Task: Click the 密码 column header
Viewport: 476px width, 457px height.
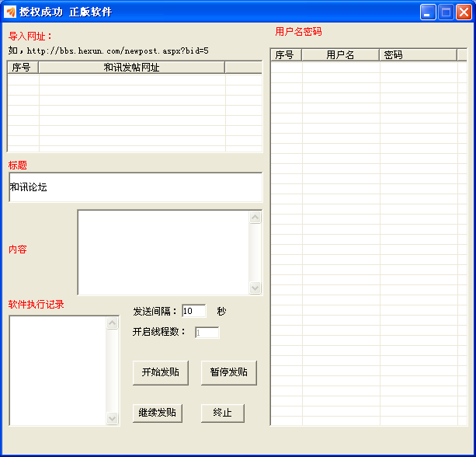Action: point(419,55)
